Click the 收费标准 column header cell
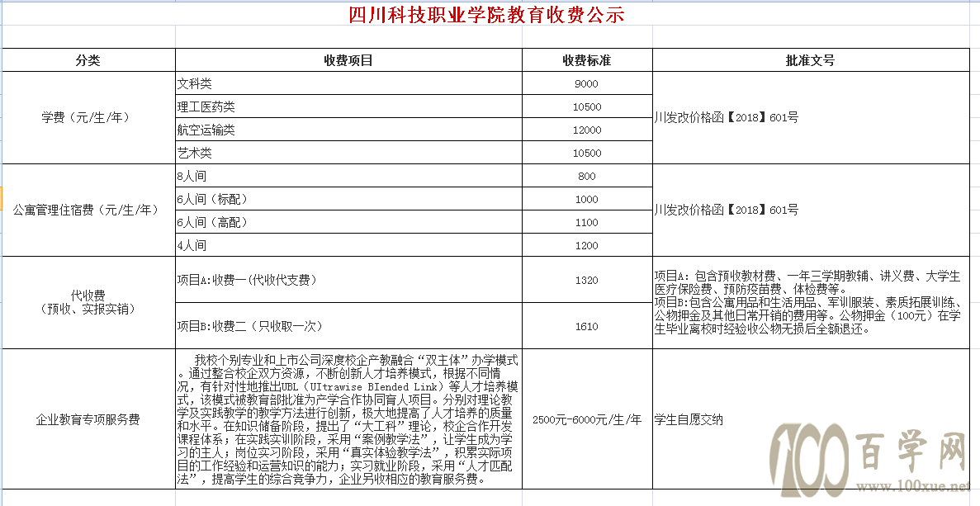Screen dimensions: 980x506 click(587, 60)
